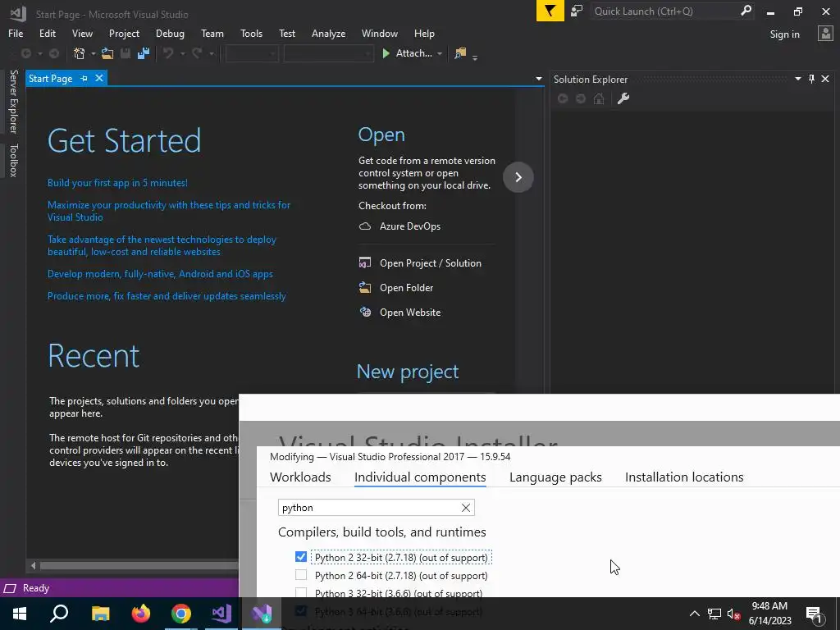840x630 pixels.
Task: Click the Navigate Forward toolbar icon
Action: 54,53
